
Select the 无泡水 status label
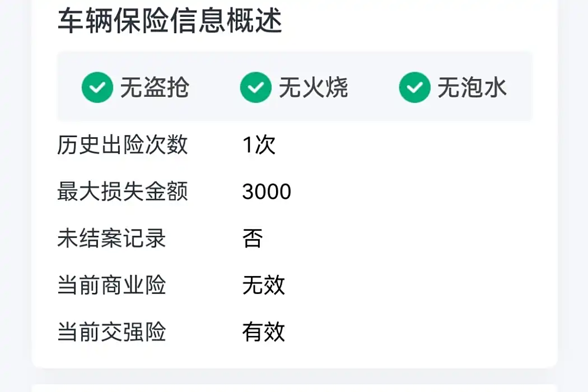[x=472, y=87]
